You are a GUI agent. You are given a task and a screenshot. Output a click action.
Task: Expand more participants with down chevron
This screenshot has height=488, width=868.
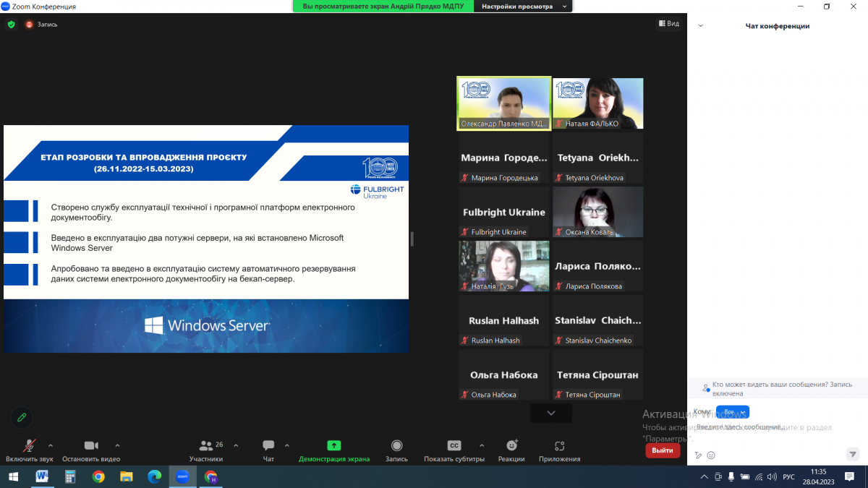click(551, 413)
